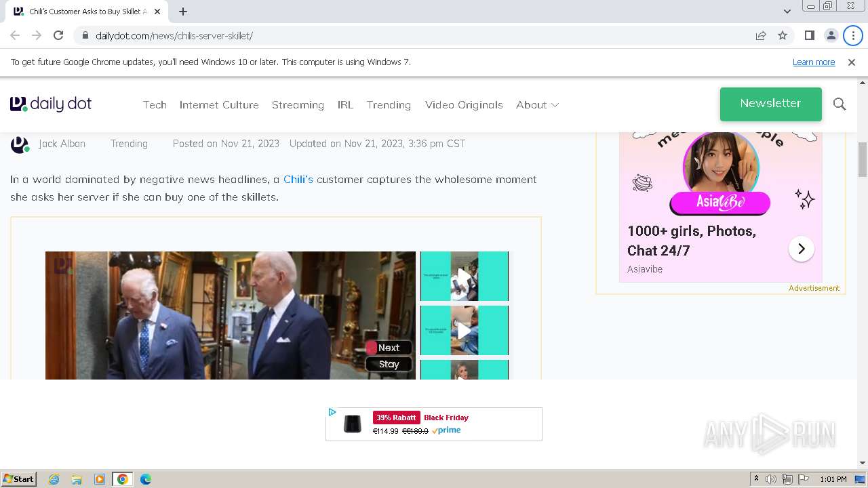868x488 pixels.
Task: Click the page vertical scrollbar thumb
Action: (x=863, y=159)
